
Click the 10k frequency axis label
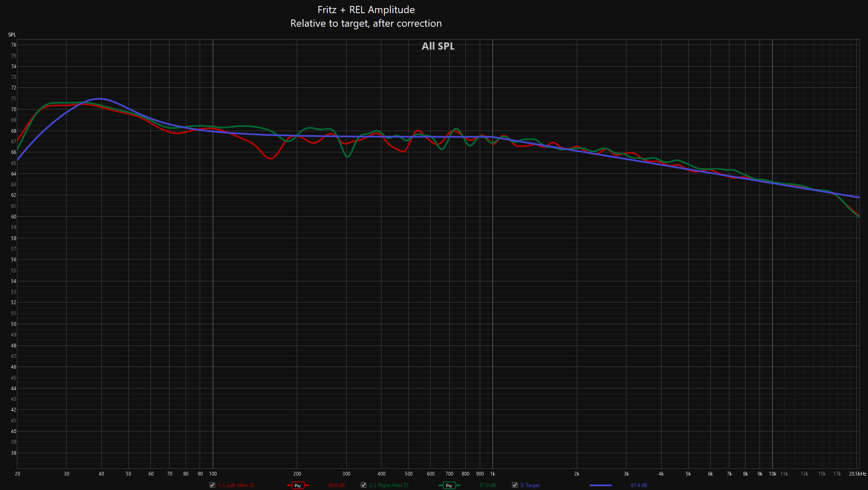click(x=773, y=474)
